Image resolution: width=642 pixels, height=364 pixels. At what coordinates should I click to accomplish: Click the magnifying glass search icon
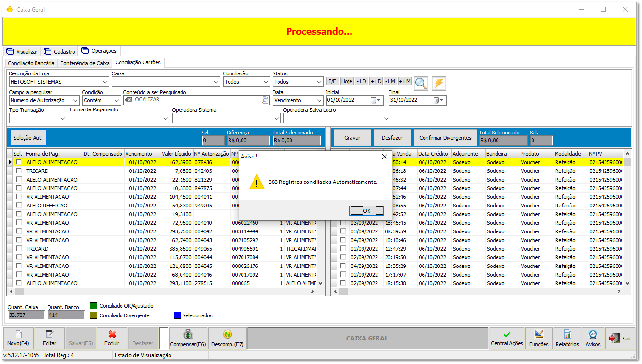[x=421, y=84]
